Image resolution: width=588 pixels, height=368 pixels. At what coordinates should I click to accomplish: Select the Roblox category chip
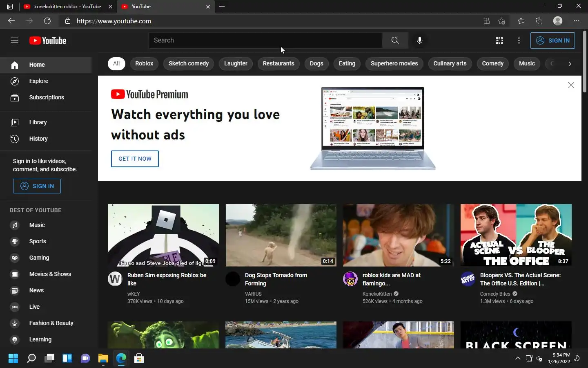pos(144,63)
